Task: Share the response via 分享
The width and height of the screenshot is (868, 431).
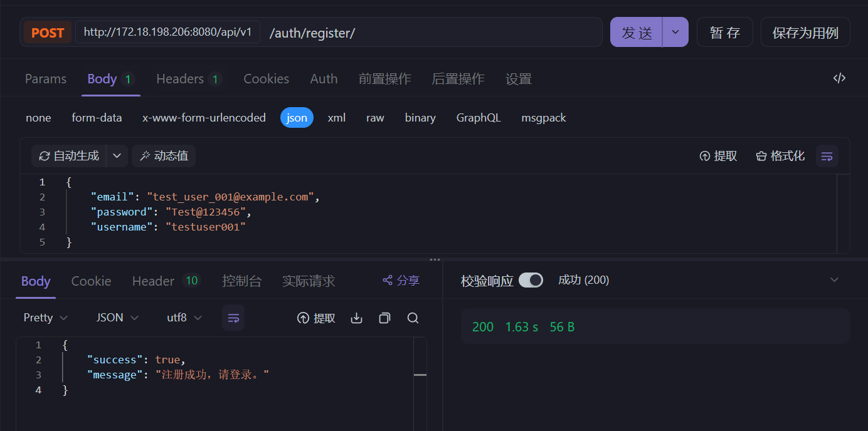Action: 401,281
